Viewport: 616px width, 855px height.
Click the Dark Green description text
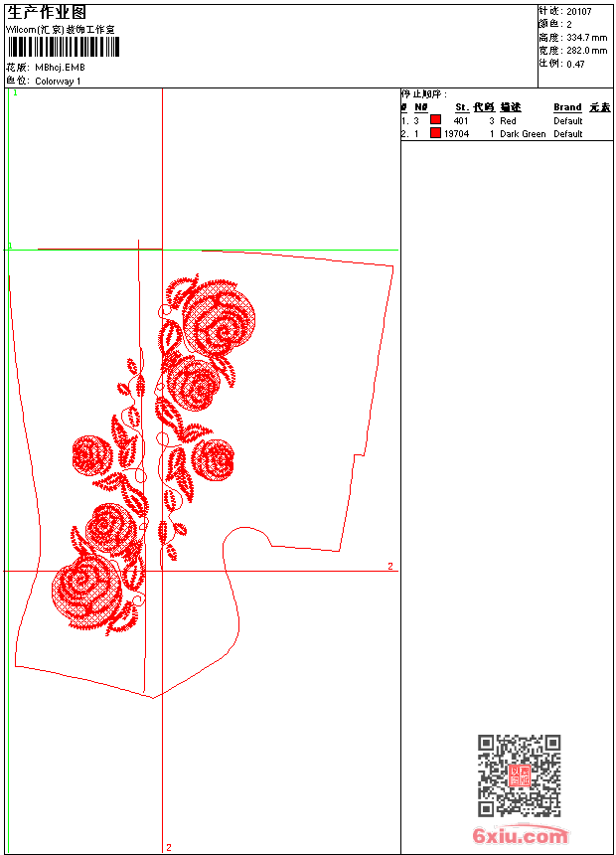click(x=523, y=133)
